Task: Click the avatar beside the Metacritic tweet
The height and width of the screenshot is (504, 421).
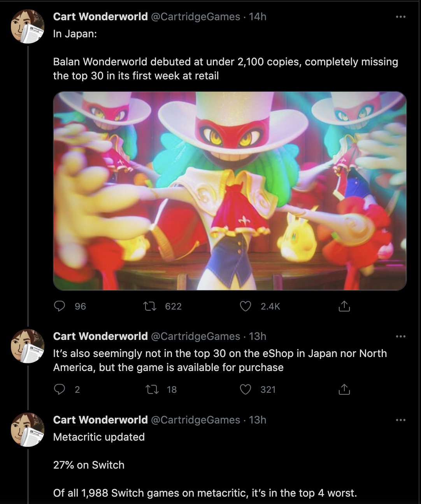Action: point(28,430)
